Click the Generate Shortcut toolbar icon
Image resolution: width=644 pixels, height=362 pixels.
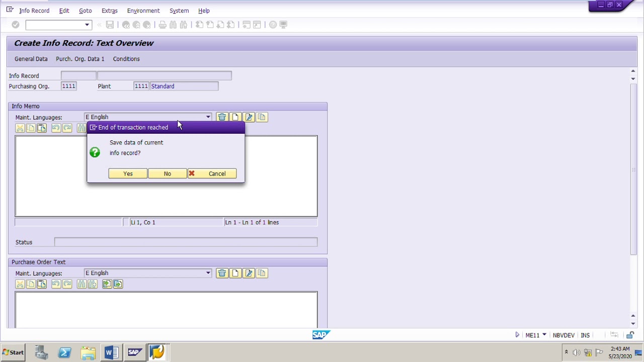click(257, 25)
